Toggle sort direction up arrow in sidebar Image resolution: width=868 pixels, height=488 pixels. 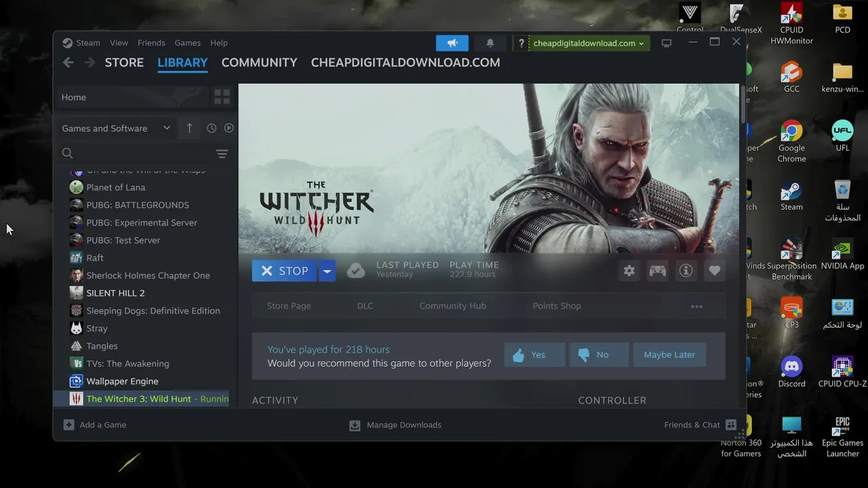pyautogui.click(x=189, y=128)
